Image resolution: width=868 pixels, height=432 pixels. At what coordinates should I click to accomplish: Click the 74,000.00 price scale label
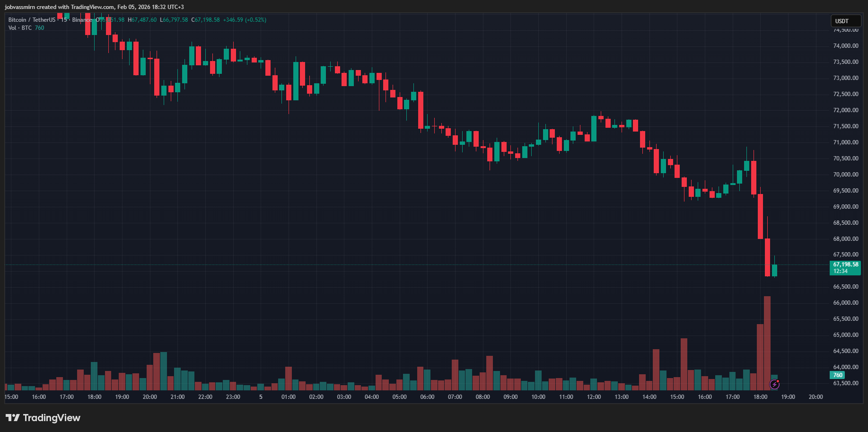tap(845, 46)
